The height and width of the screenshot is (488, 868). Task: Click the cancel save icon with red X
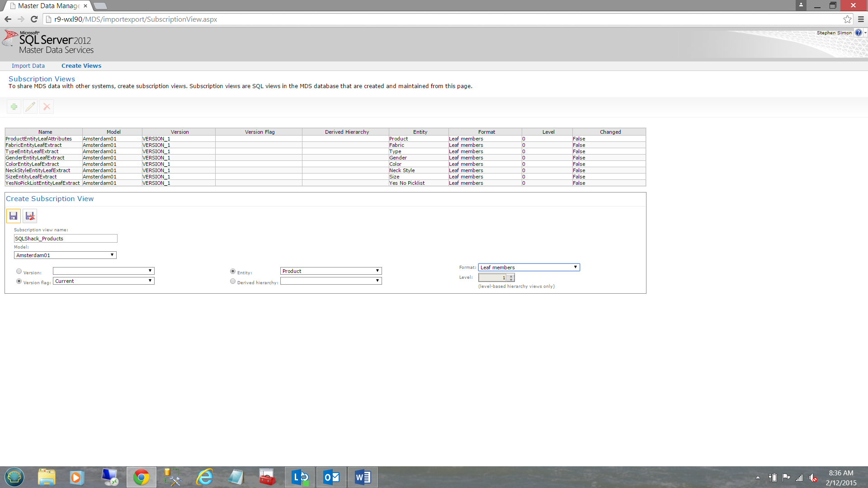30,216
